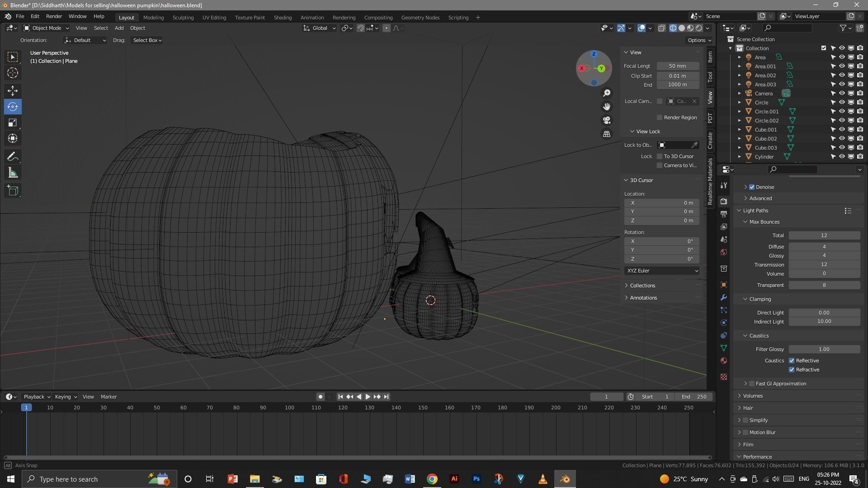Screen dimensions: 868x488
Task: Click the pan view hand icon
Action: (x=607, y=107)
